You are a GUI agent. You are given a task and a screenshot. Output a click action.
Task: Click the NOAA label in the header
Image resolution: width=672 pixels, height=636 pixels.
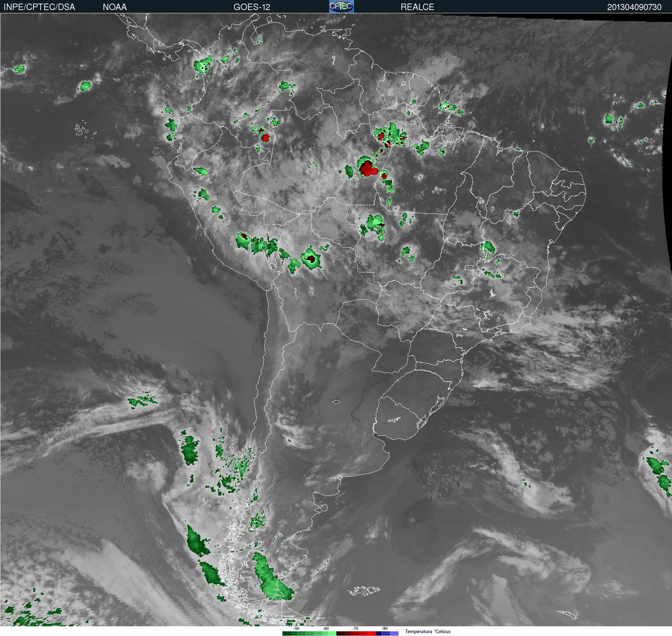click(x=115, y=7)
